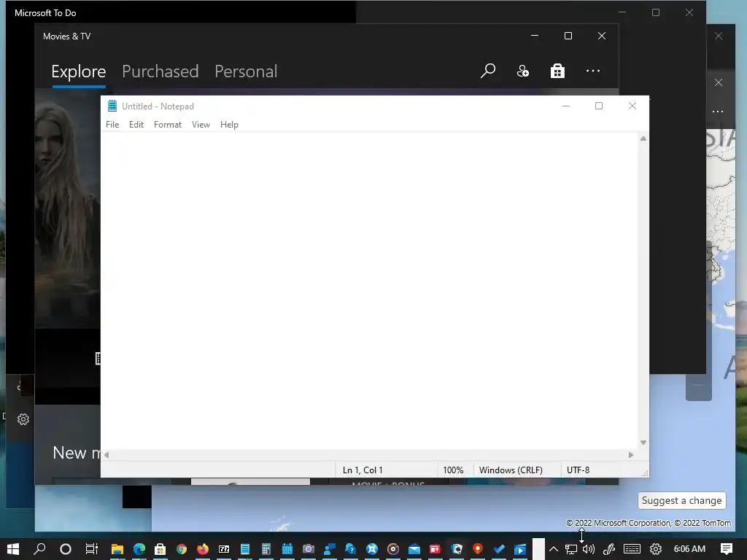Open the Notepad File menu
747x560 pixels.
pos(112,124)
